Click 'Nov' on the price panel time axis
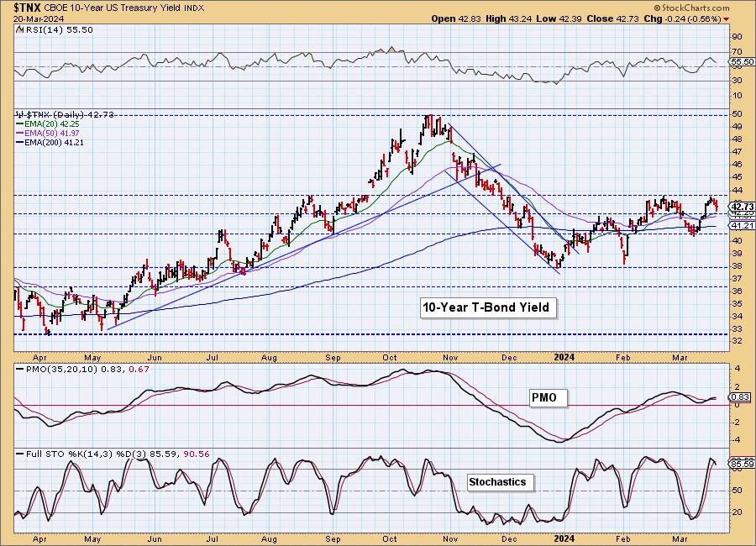The image size is (756, 546). 450,358
